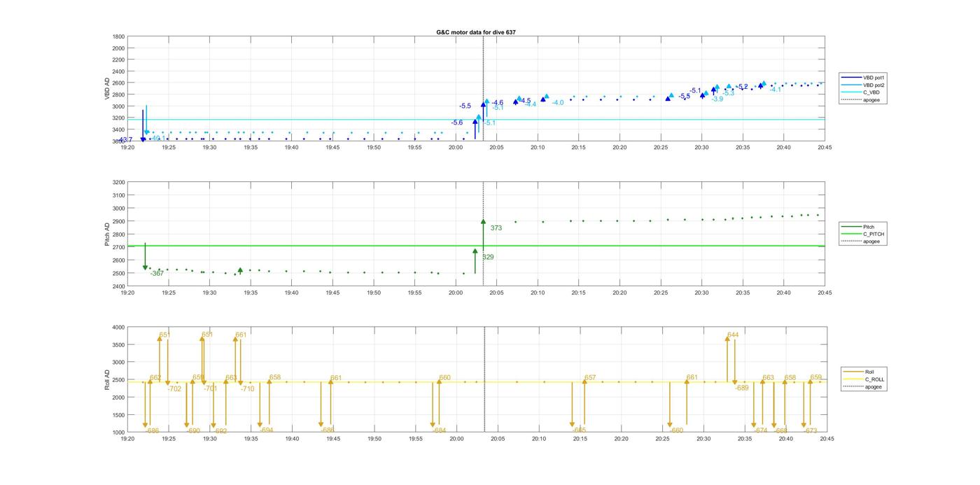Screen dimensions: 980x485
Task: Click the -4.1 VBD data label
Action: coord(776,90)
